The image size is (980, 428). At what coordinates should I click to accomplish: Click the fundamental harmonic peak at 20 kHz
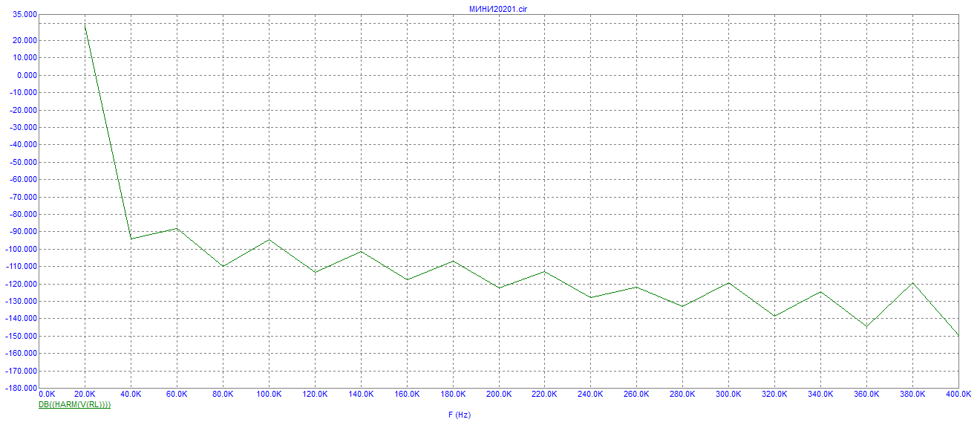pyautogui.click(x=85, y=25)
